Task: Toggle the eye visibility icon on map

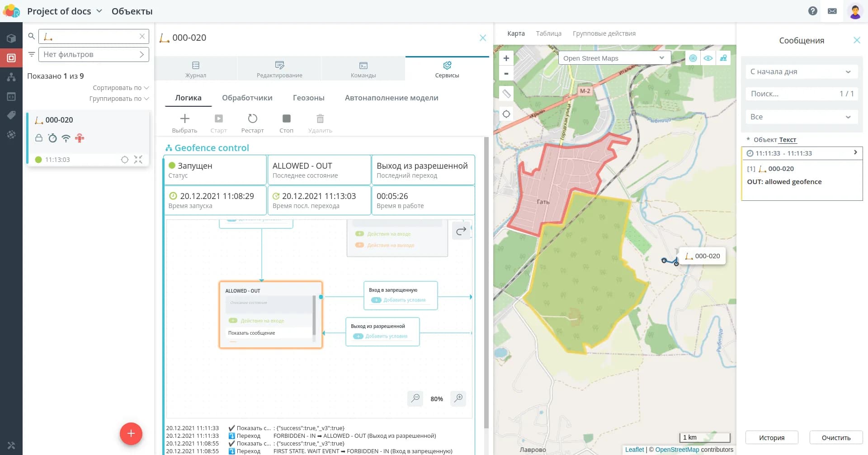Action: 708,58
